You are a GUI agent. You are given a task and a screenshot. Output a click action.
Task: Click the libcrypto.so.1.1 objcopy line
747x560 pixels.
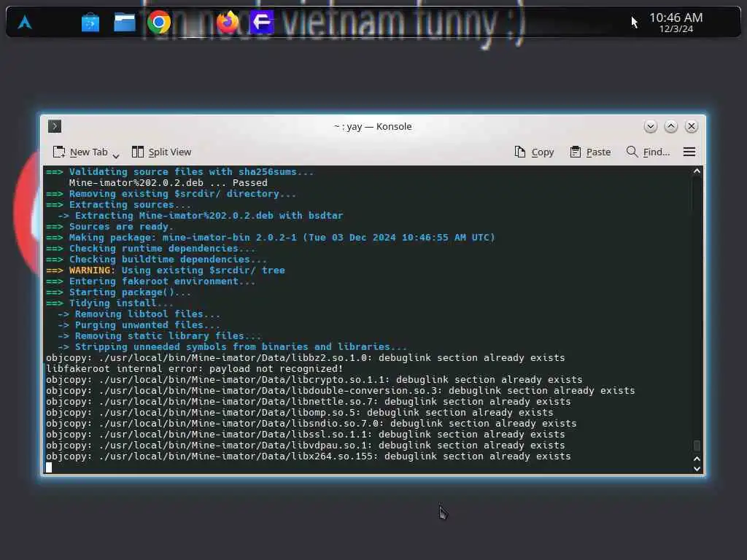(314, 380)
